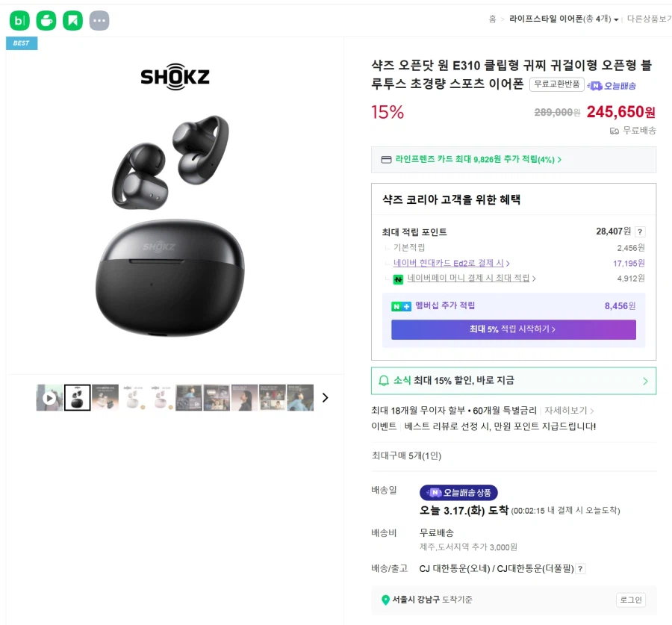Open the gray more options icon

(x=99, y=20)
